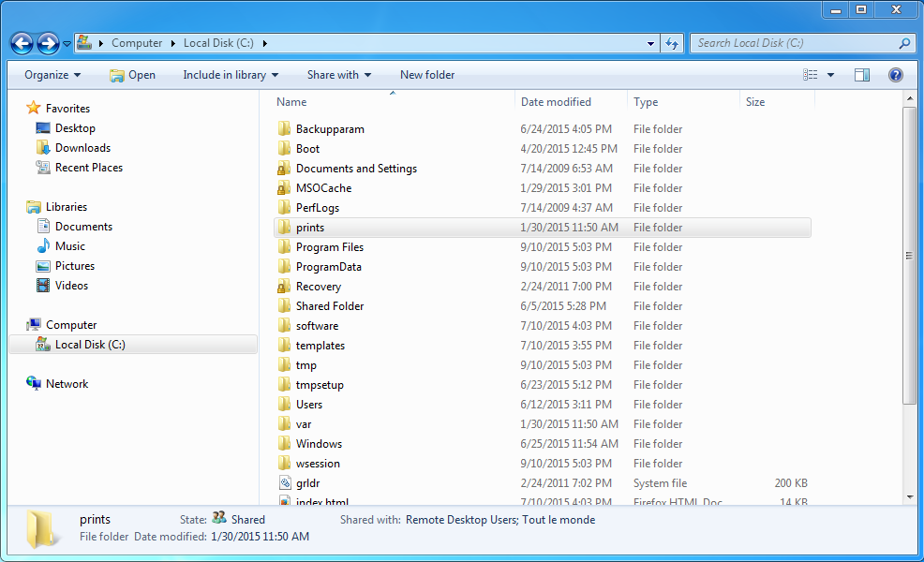
Task: Click the search magnifier icon
Action: pyautogui.click(x=903, y=43)
